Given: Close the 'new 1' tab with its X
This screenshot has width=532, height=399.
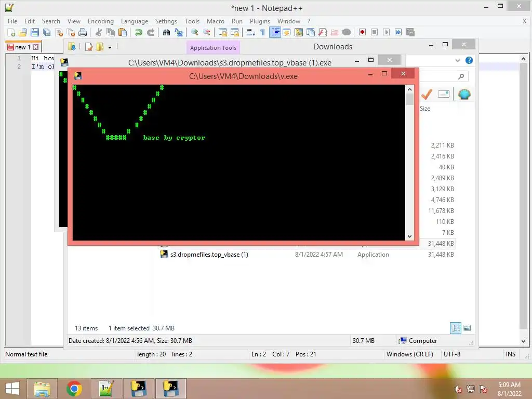Looking at the screenshot, I should 36,47.
